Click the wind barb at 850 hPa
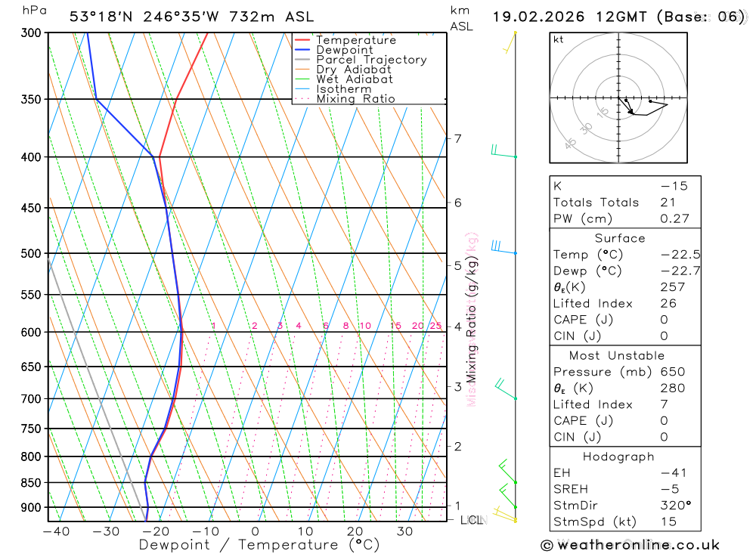 507,472
